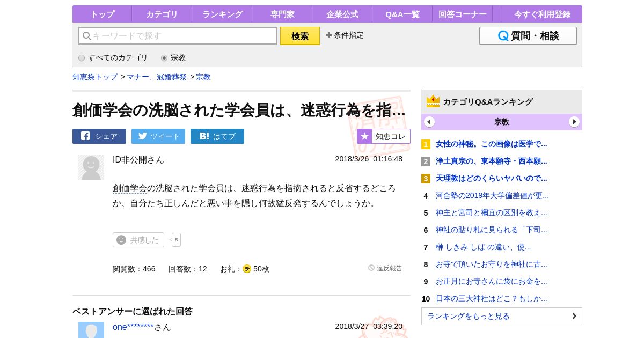This screenshot has height=338, width=644.
Task: Open the Q&A一覧 navigation tab
Action: (402, 14)
